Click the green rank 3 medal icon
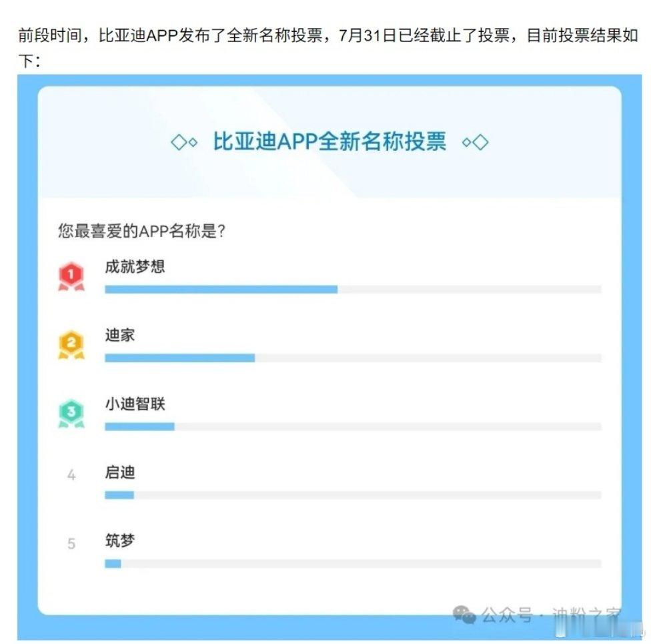The image size is (651, 644). click(71, 413)
